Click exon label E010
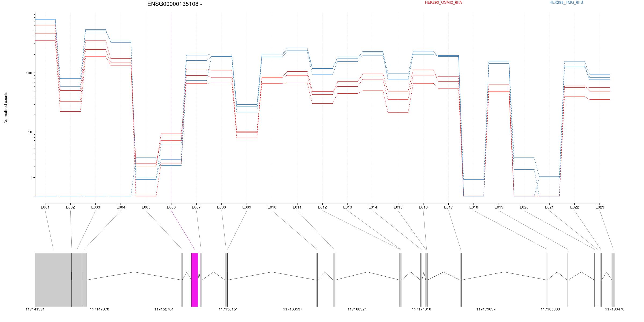 (x=272, y=207)
